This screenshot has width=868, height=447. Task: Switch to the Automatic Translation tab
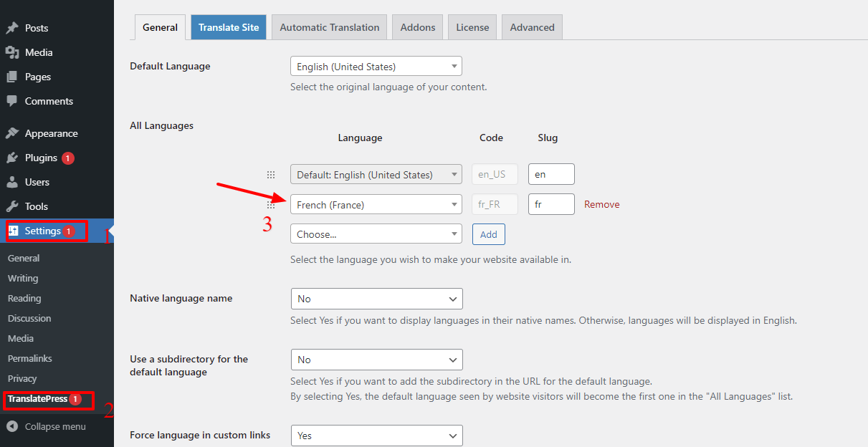click(330, 27)
